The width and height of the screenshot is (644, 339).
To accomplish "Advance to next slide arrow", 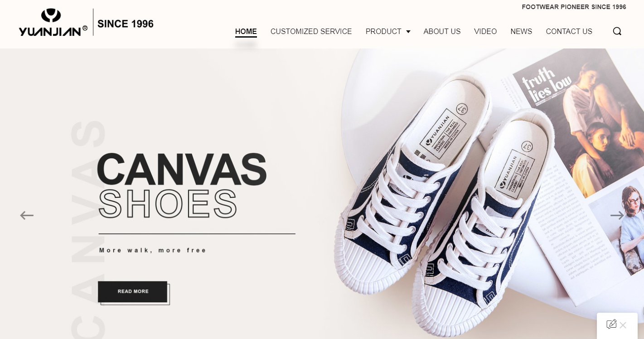I will tap(617, 215).
